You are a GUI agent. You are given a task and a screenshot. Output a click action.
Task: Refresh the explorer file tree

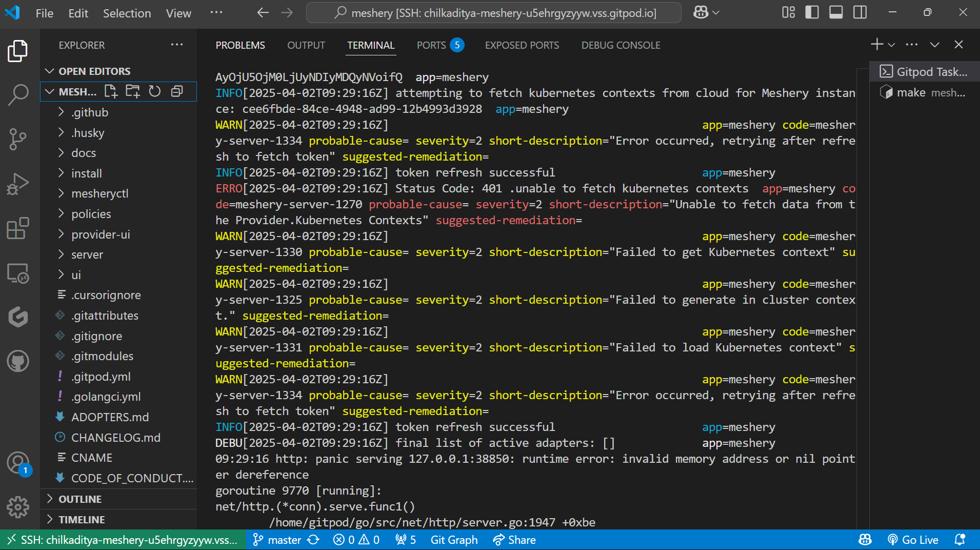pyautogui.click(x=155, y=91)
